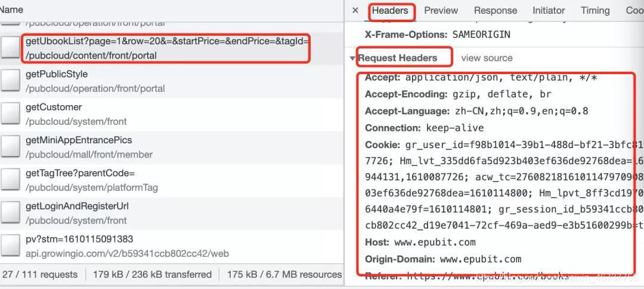Click the Accept-Language header line
The image size is (644, 289).
476,111
